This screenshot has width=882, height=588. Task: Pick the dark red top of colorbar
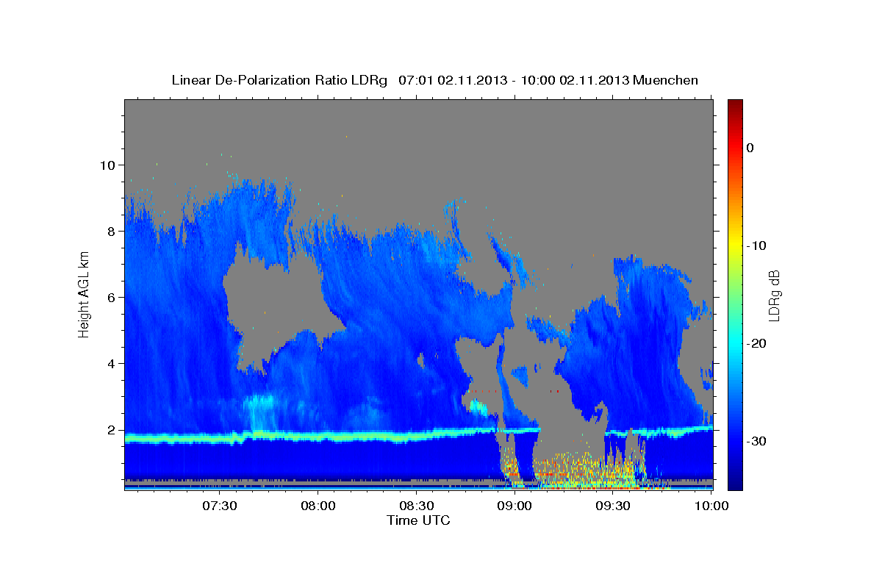pyautogui.click(x=735, y=107)
